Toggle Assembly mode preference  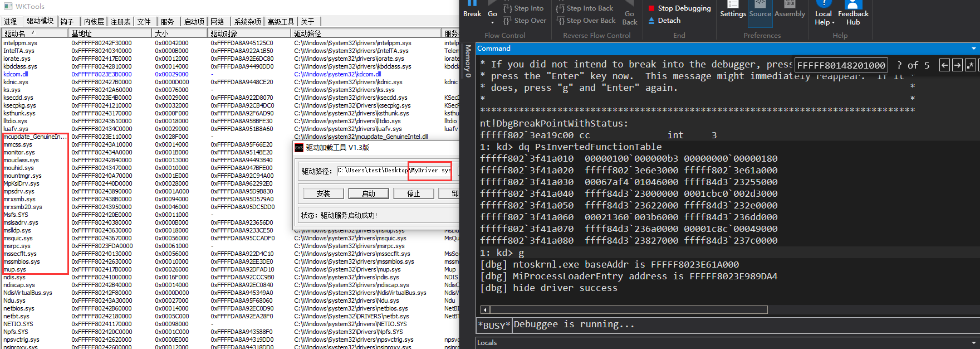pos(790,10)
